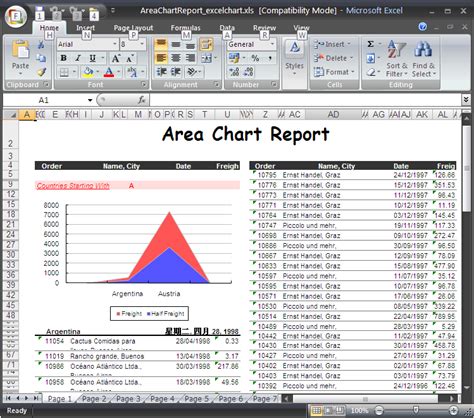Click the Merge and Center icon
Viewport: 474px width, 418px height.
click(x=207, y=58)
